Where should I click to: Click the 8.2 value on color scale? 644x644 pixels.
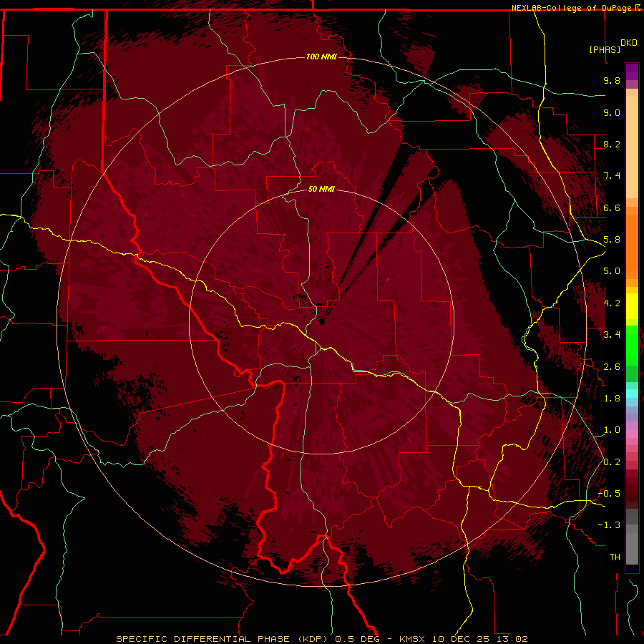[x=612, y=144]
